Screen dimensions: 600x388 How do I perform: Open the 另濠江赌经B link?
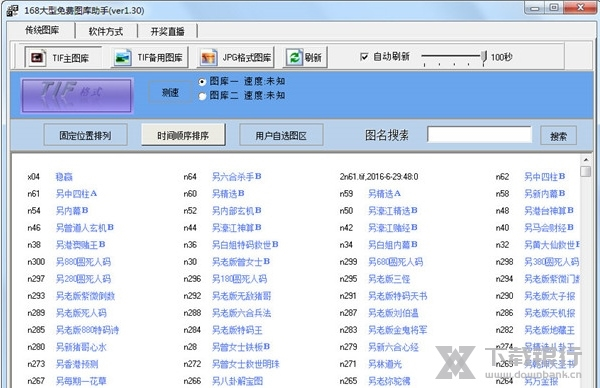[393, 228]
